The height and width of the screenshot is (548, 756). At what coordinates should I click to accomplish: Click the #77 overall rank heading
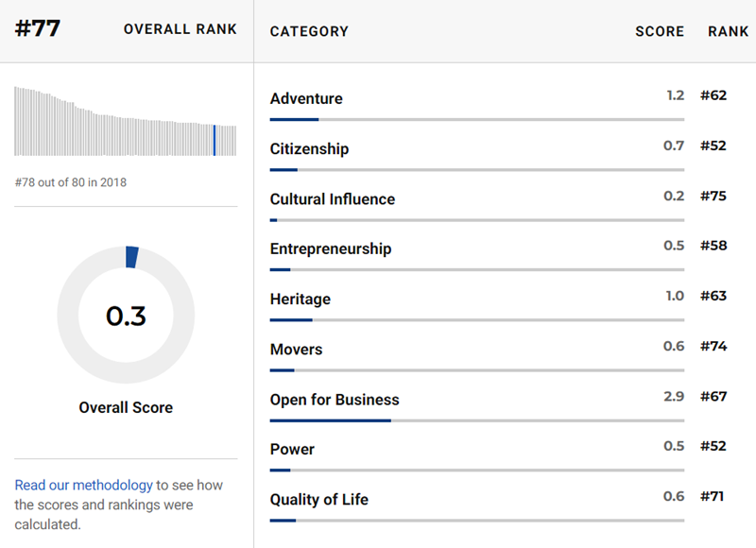[38, 28]
